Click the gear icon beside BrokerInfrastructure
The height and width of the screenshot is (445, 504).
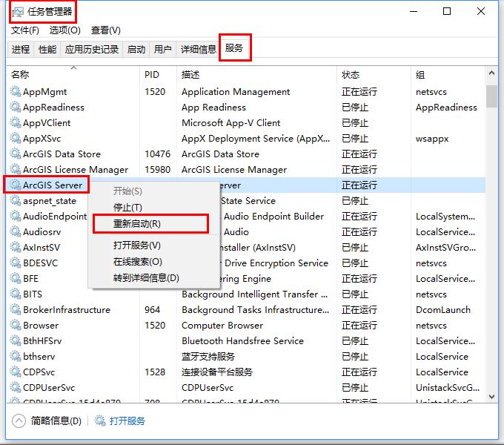click(15, 309)
